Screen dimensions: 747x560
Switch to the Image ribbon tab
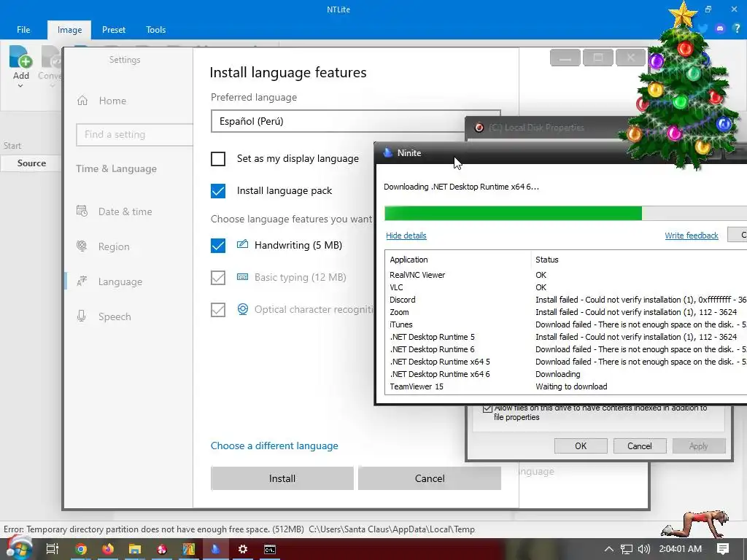[69, 29]
